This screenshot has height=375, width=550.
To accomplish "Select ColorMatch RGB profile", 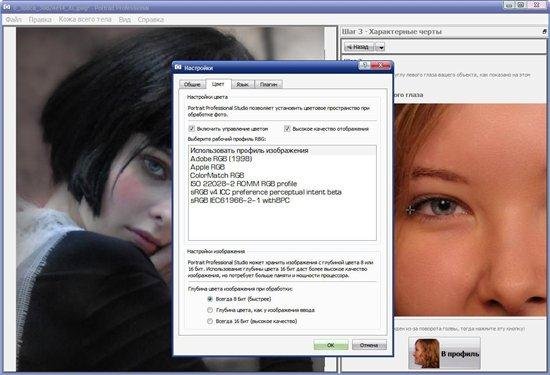I will tap(282, 175).
